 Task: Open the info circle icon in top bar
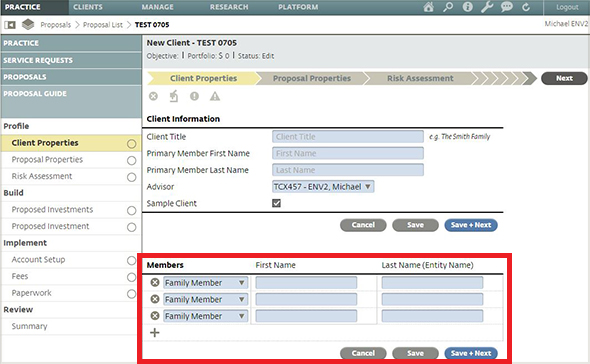[467, 7]
